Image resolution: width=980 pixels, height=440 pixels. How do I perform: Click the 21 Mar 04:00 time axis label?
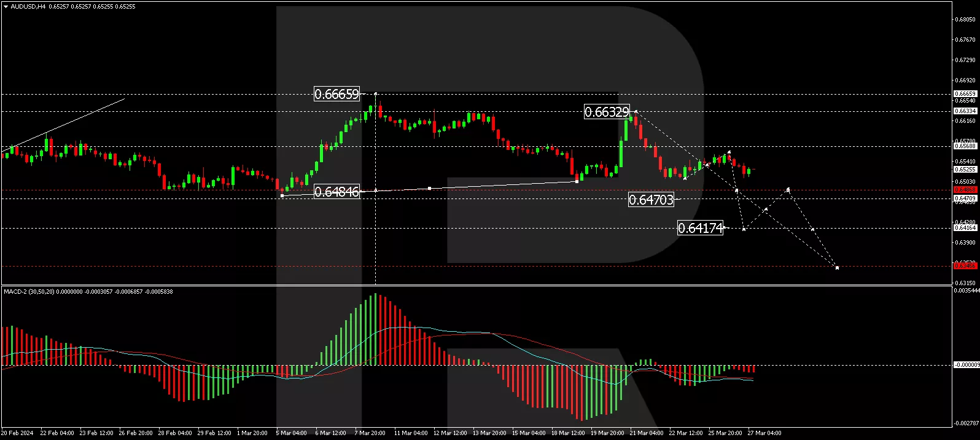[x=646, y=433]
